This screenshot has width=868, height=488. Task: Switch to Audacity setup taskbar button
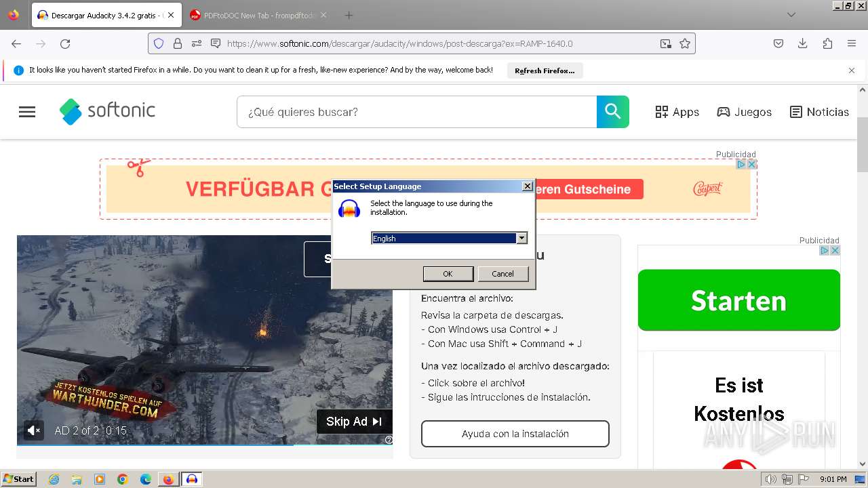coord(192,479)
